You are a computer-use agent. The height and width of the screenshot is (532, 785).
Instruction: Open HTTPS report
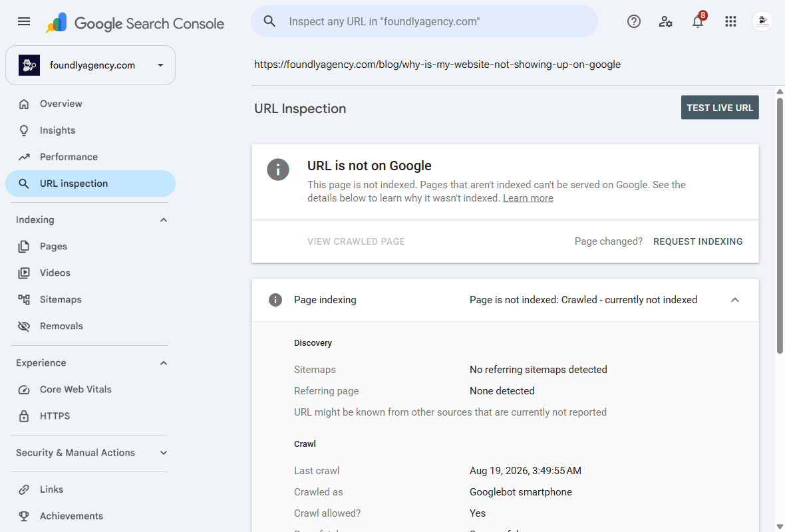pyautogui.click(x=90, y=416)
